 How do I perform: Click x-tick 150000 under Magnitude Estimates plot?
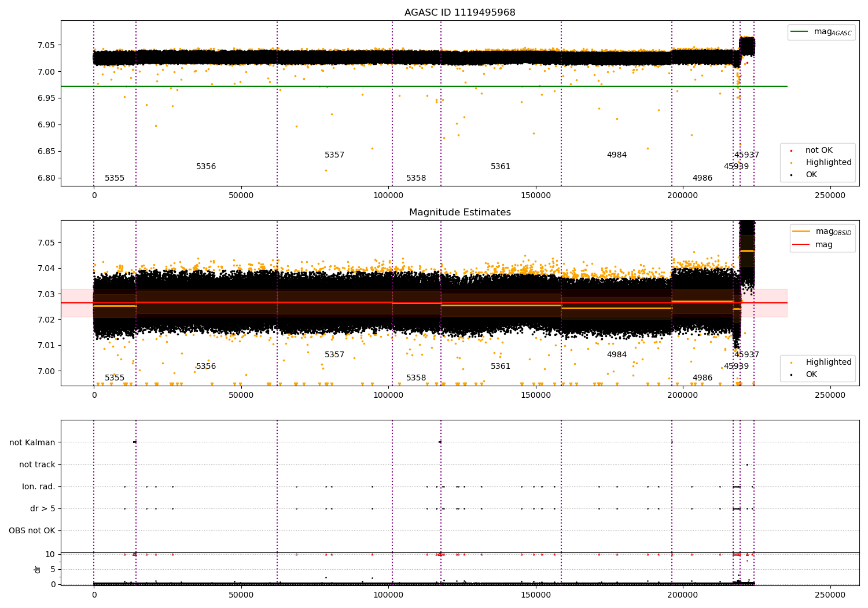[x=536, y=395]
